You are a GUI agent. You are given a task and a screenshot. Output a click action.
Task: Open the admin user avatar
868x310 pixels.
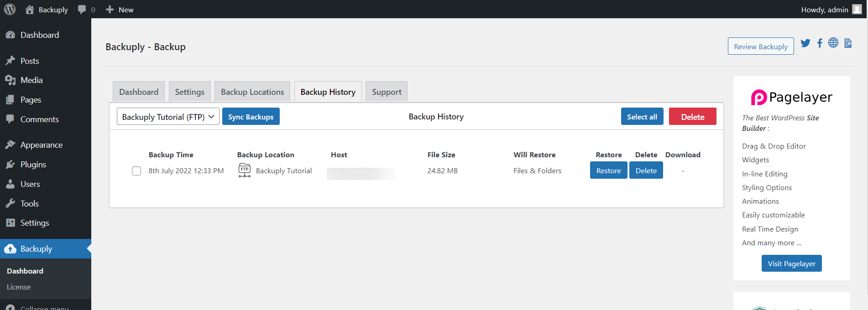(857, 10)
